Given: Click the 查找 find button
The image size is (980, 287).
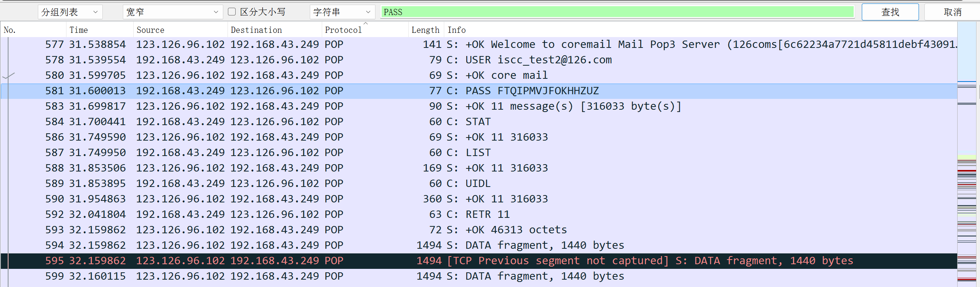Looking at the screenshot, I should point(890,12).
